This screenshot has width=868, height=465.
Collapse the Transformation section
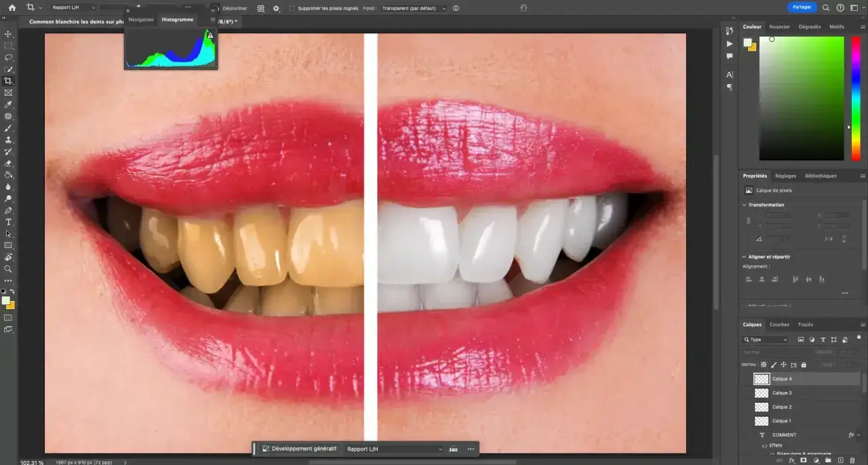[x=744, y=205]
